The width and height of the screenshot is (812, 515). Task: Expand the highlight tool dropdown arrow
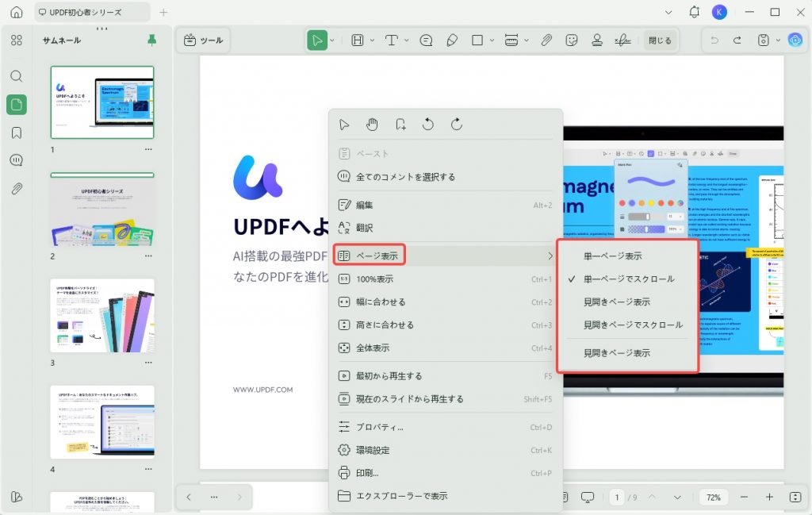point(372,40)
